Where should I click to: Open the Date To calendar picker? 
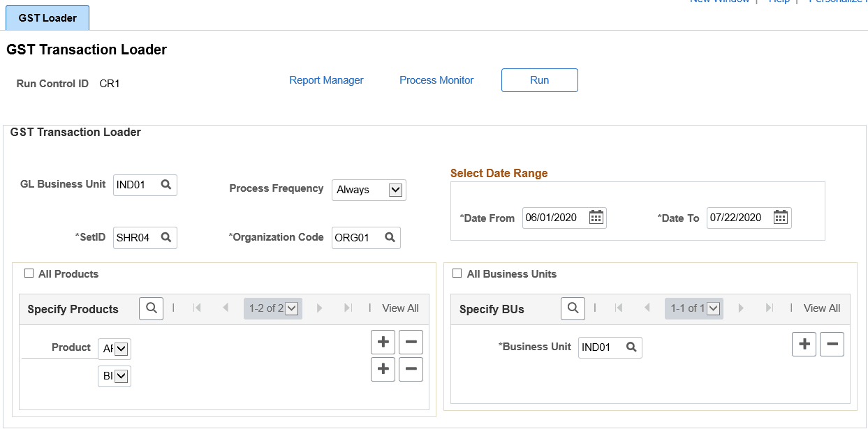(x=780, y=217)
